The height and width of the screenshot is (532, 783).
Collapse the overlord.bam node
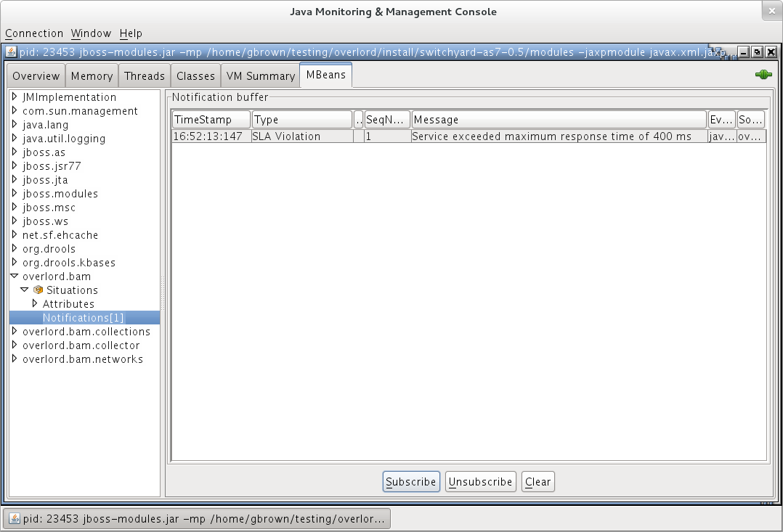pyautogui.click(x=15, y=276)
